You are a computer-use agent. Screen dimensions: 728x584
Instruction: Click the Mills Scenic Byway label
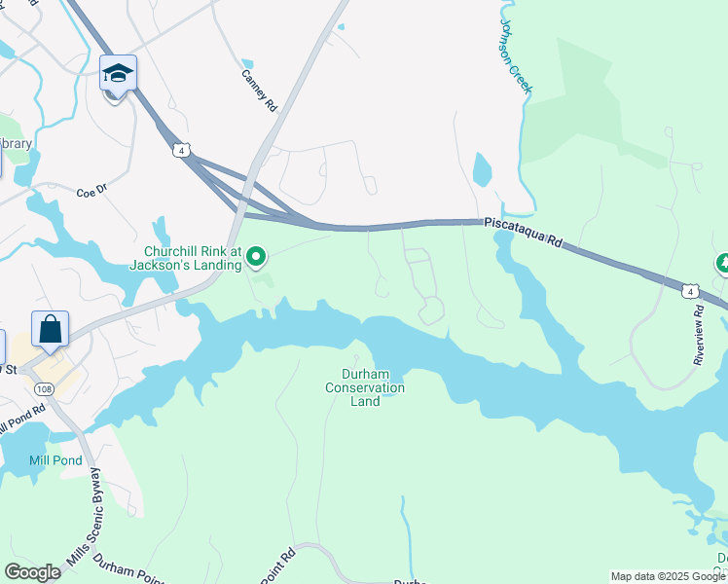[x=84, y=517]
